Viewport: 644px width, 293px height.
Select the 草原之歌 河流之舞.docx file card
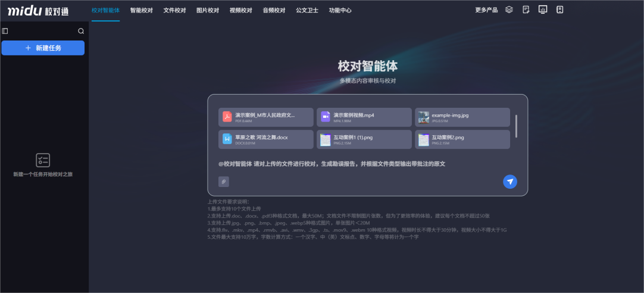265,139
